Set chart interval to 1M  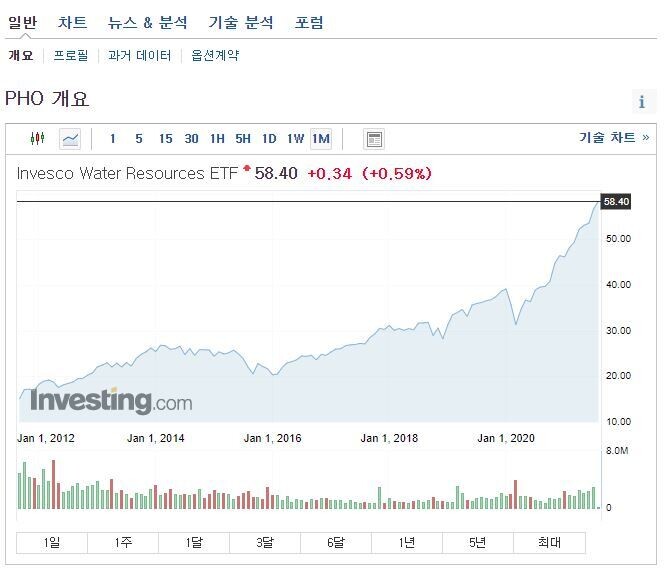[320, 139]
